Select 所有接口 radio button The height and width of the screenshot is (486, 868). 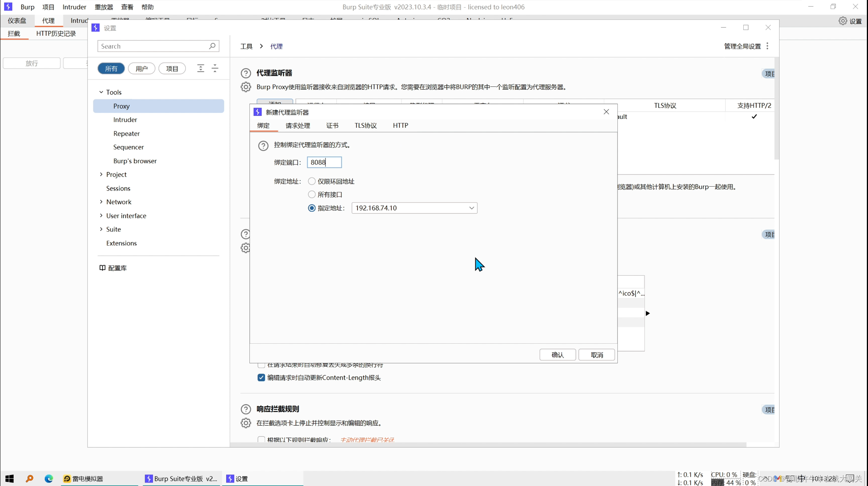(x=312, y=194)
